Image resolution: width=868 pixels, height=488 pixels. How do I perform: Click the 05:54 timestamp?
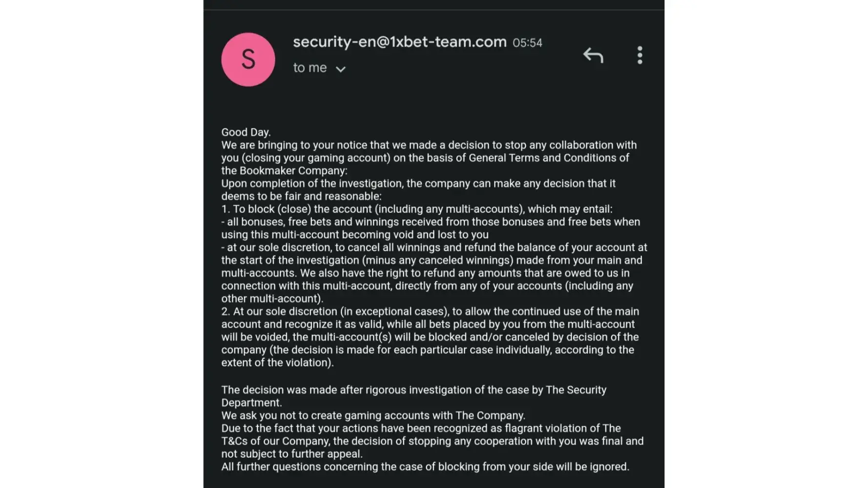[527, 43]
